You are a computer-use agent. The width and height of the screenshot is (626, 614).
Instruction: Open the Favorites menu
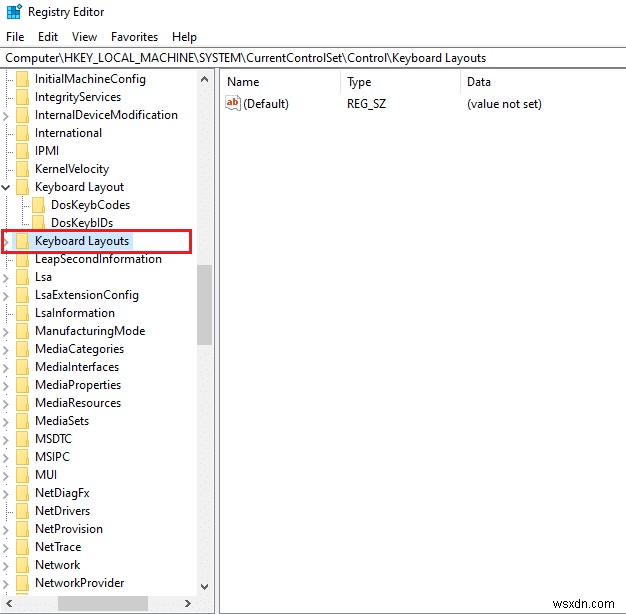click(135, 37)
